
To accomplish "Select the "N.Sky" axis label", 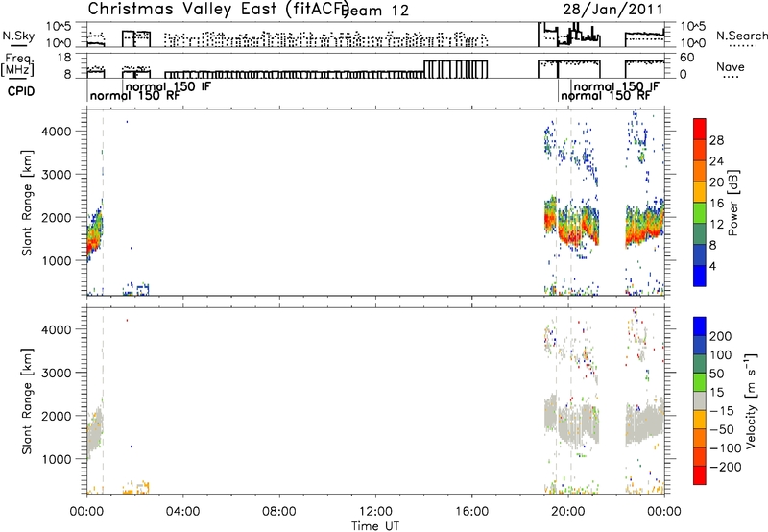I will point(18,36).
